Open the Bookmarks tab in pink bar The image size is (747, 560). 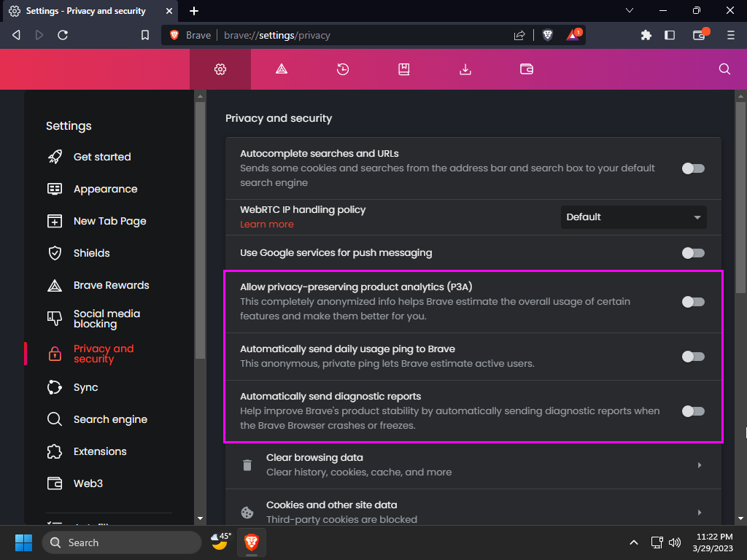tap(404, 69)
